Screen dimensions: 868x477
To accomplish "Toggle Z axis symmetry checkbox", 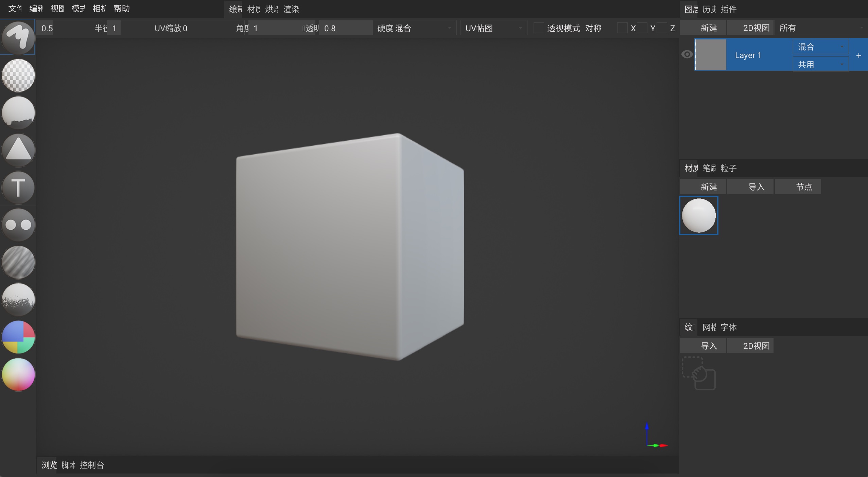I will [x=662, y=28].
